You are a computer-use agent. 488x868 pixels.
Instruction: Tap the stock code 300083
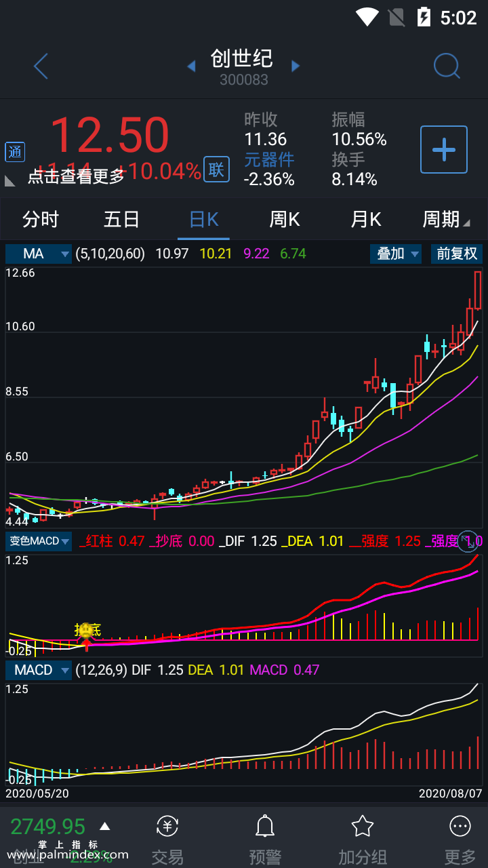[244, 80]
